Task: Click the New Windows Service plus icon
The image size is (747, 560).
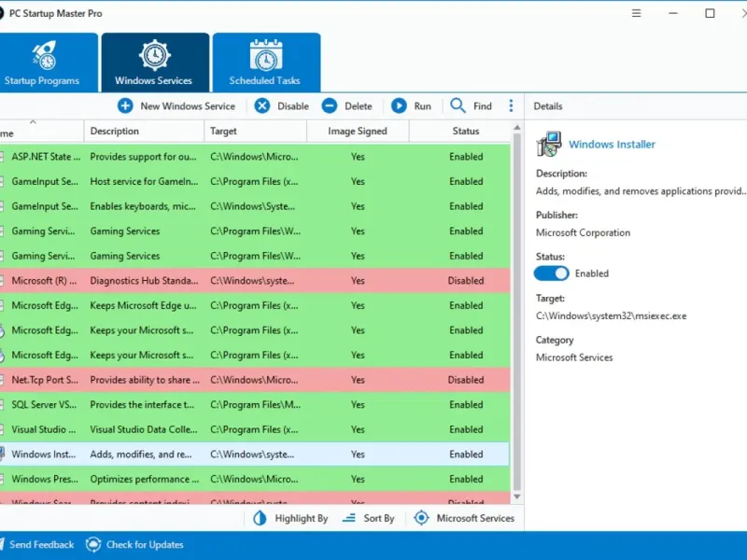Action: (x=125, y=106)
